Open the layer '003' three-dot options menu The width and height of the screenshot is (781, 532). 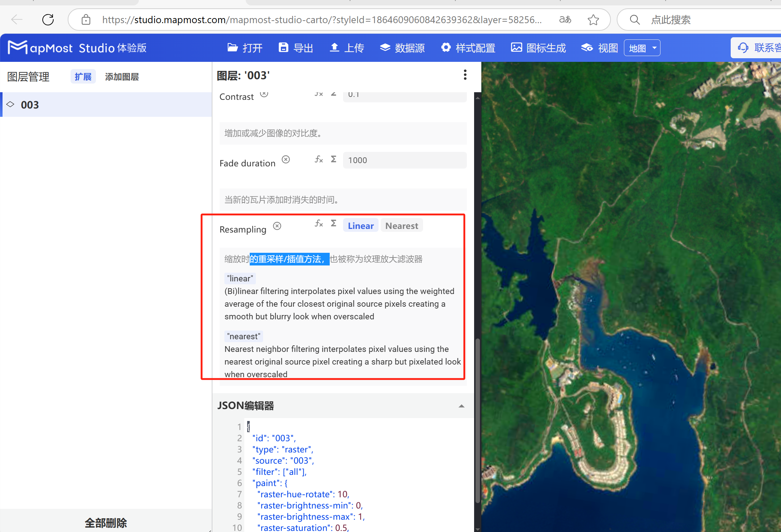pos(465,75)
